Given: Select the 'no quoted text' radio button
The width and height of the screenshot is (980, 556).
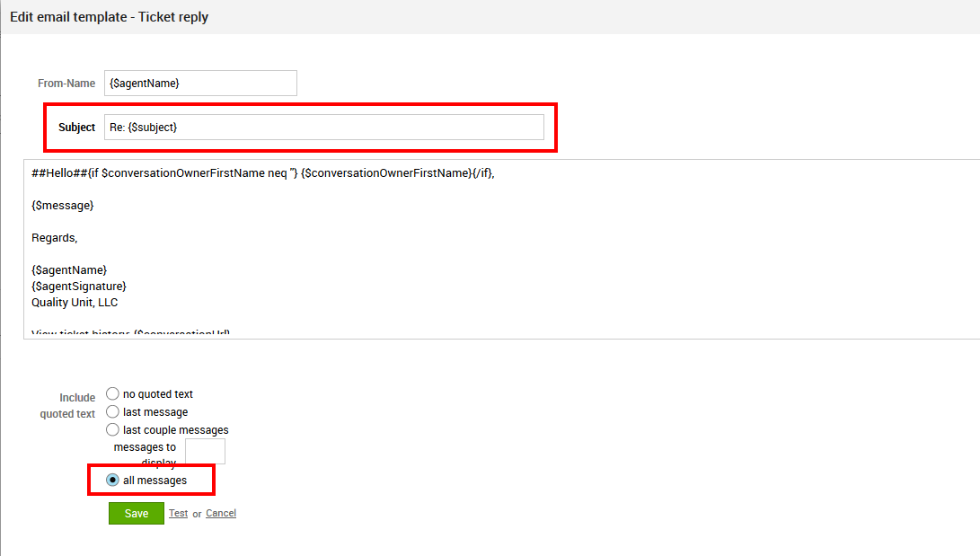Looking at the screenshot, I should point(112,393).
